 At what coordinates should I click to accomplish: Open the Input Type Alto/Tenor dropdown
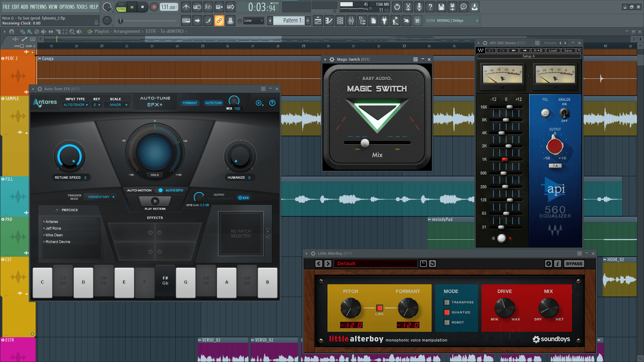76,105
